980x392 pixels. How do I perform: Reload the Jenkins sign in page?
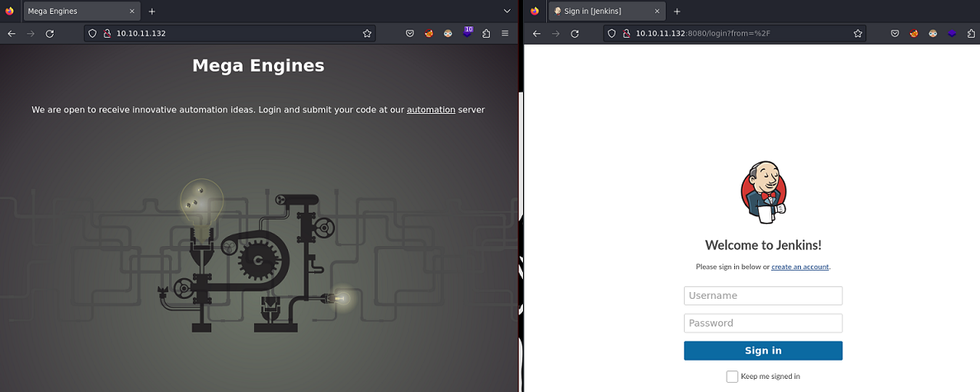[575, 34]
